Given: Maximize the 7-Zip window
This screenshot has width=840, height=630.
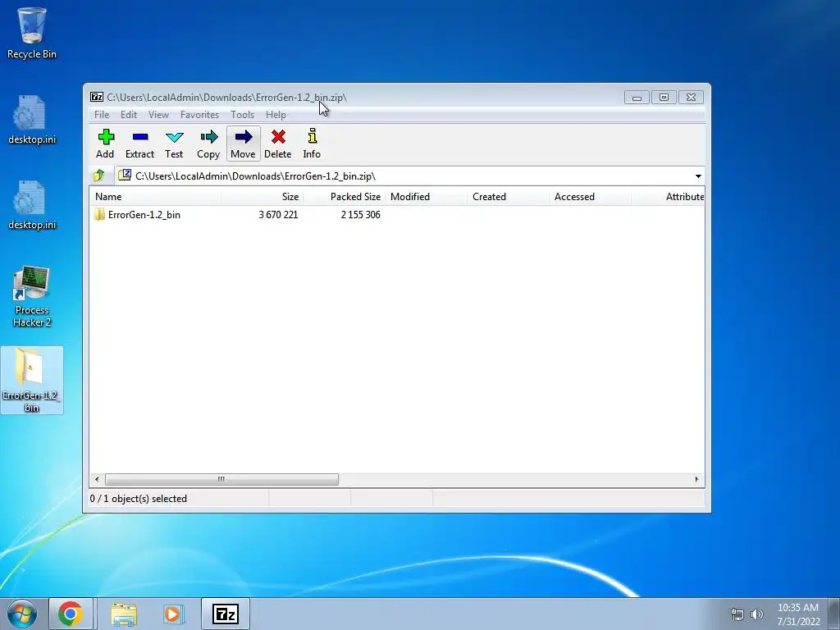Looking at the screenshot, I should click(x=664, y=98).
